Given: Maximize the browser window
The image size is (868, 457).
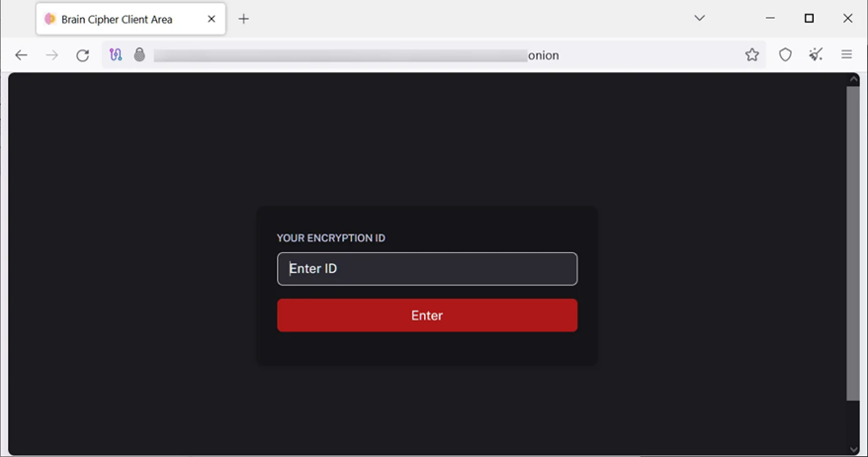Looking at the screenshot, I should (x=809, y=19).
